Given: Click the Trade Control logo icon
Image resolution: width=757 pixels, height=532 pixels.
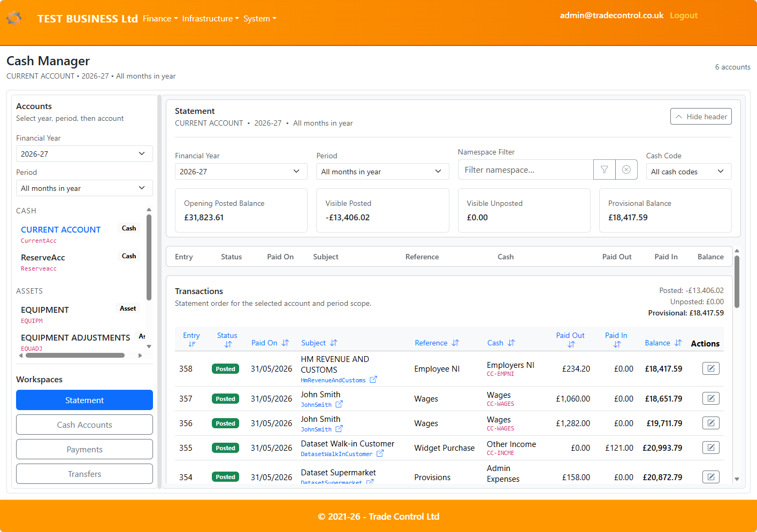Looking at the screenshot, I should pos(14,18).
